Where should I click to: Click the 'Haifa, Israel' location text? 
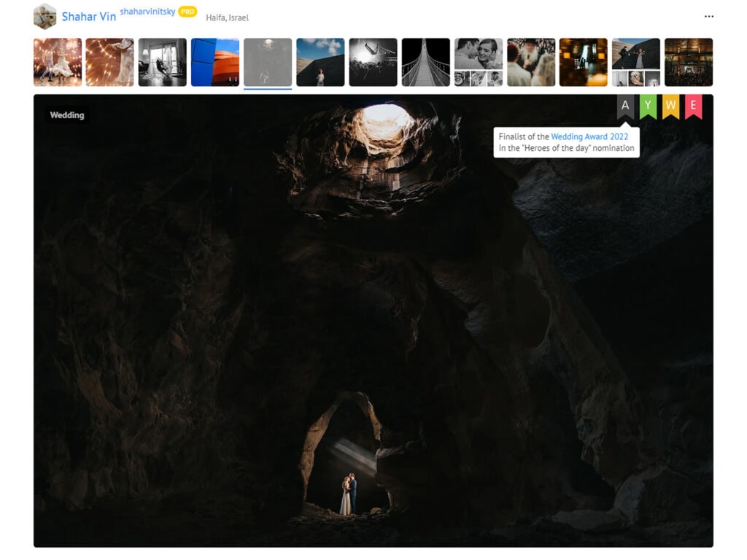[x=227, y=17]
